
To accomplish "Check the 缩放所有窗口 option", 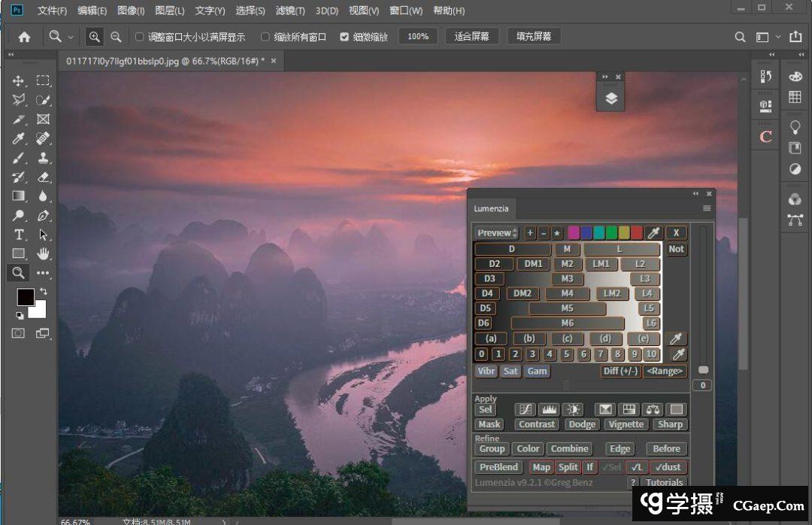I will click(265, 37).
